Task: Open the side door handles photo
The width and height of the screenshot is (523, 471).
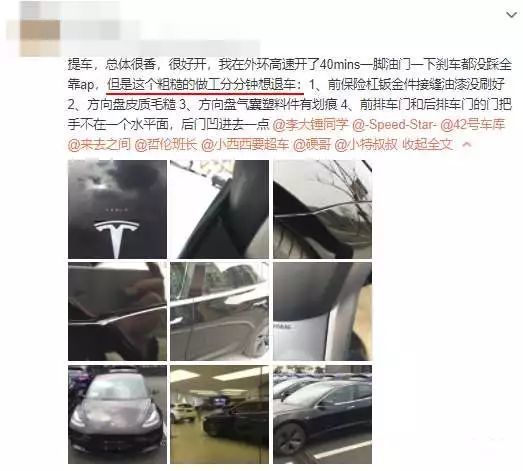Action: click(x=219, y=311)
